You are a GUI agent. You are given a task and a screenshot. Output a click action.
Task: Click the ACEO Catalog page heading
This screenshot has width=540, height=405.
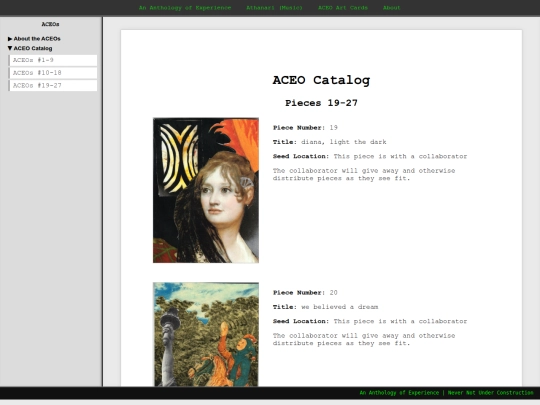321,80
